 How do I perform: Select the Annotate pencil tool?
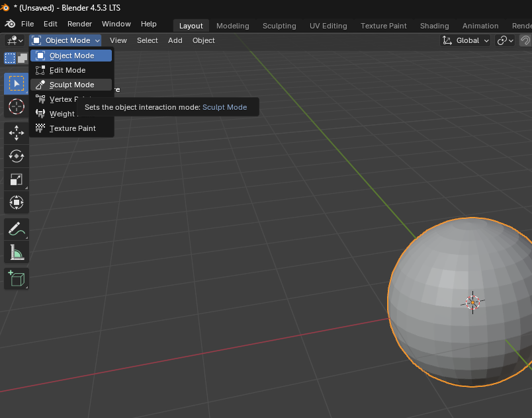[x=16, y=229]
